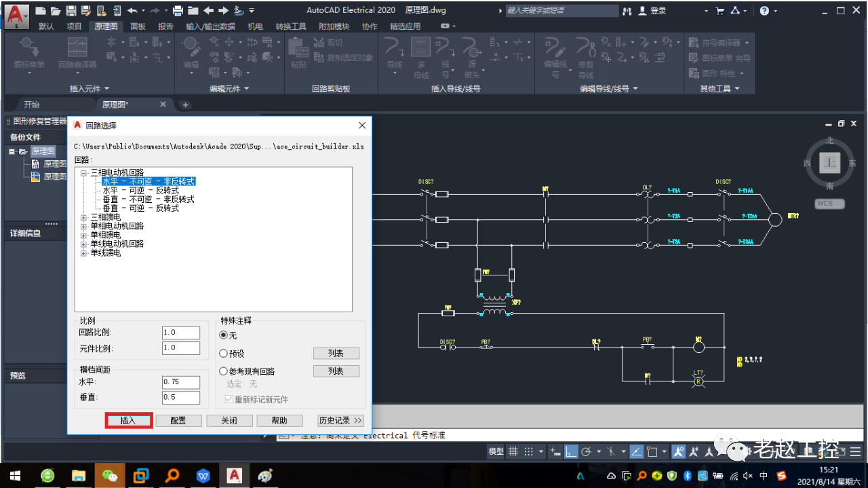Open the Windows Start menu
This screenshot has height=488, width=868.
click(15, 475)
